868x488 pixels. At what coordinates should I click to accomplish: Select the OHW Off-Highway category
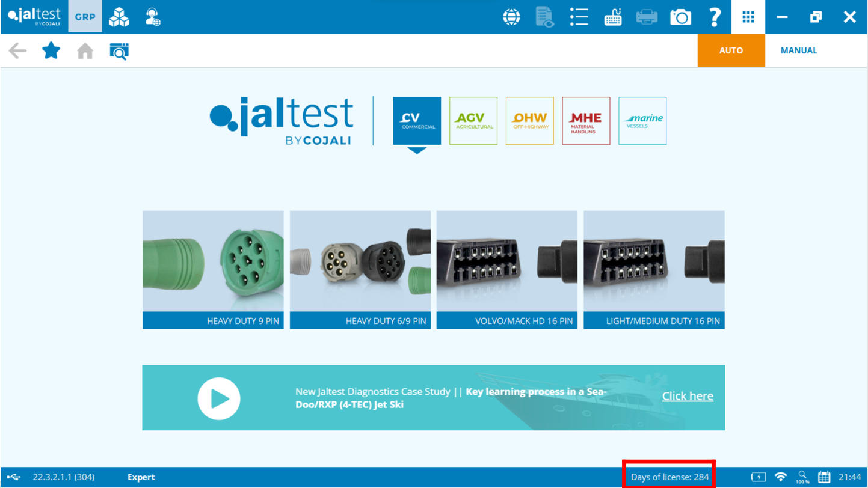click(x=530, y=121)
